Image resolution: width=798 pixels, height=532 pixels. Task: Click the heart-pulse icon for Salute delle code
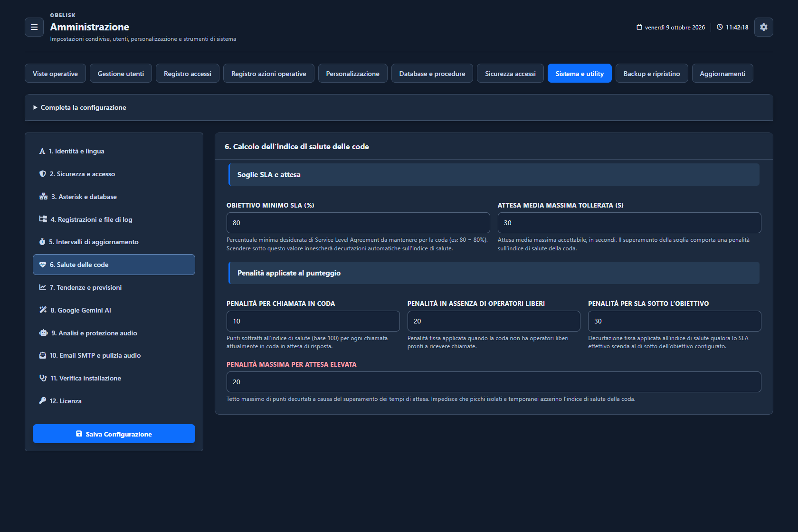click(x=43, y=265)
